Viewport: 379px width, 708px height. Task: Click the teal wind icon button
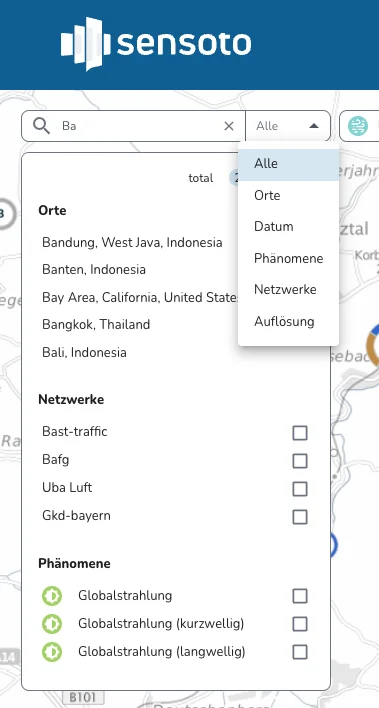coord(358,126)
